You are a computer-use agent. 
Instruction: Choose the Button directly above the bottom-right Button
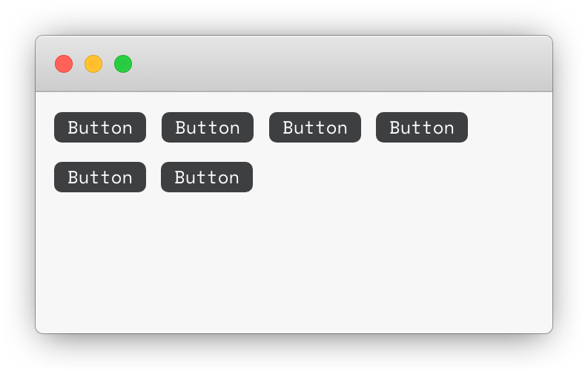208,127
